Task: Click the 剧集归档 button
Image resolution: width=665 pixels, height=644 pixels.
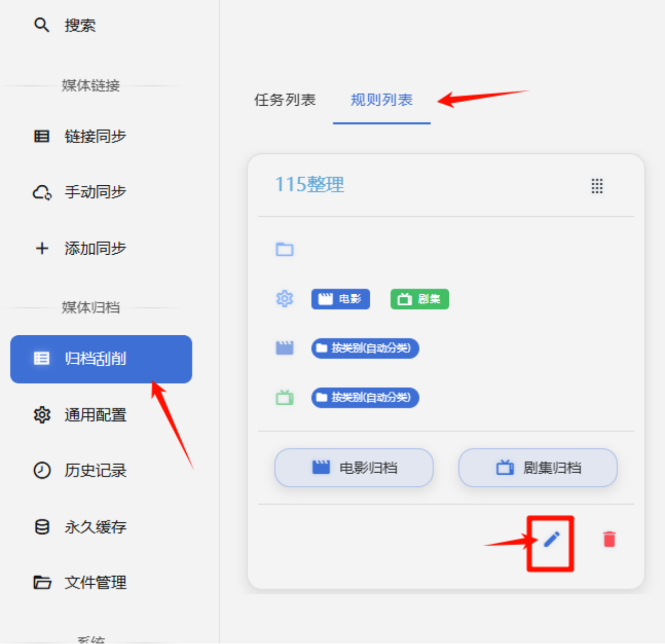Action: [x=538, y=468]
